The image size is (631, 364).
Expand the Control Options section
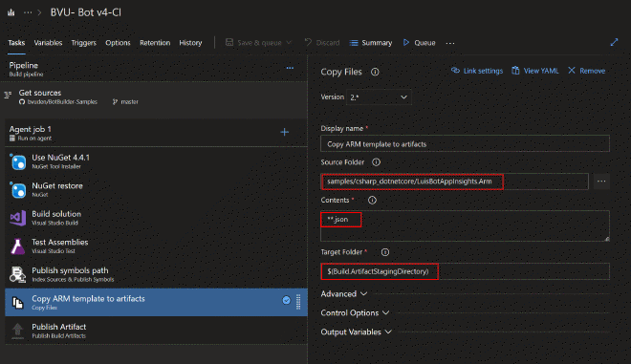tap(355, 313)
